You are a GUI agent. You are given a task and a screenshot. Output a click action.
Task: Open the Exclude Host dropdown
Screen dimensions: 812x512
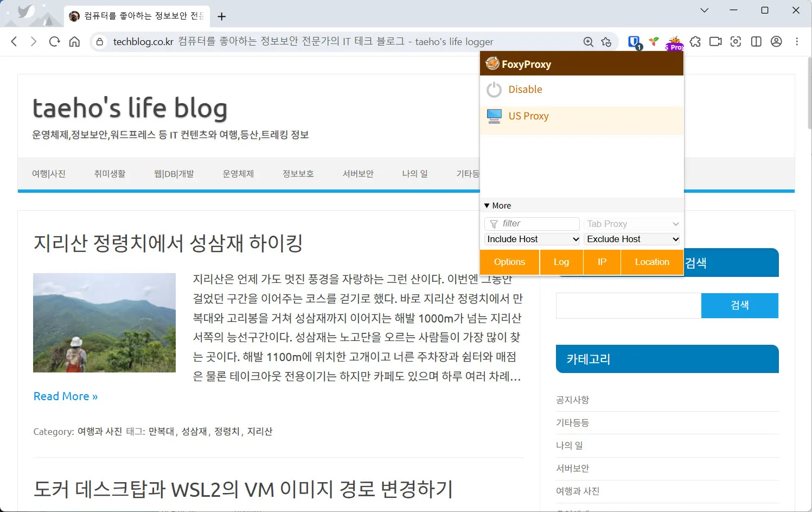[x=631, y=239]
